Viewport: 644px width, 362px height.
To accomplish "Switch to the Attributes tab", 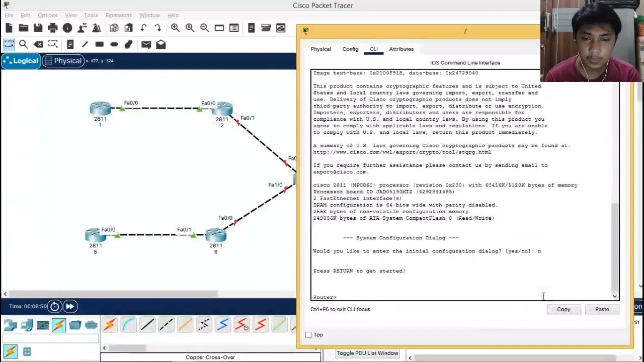I will click(x=401, y=49).
